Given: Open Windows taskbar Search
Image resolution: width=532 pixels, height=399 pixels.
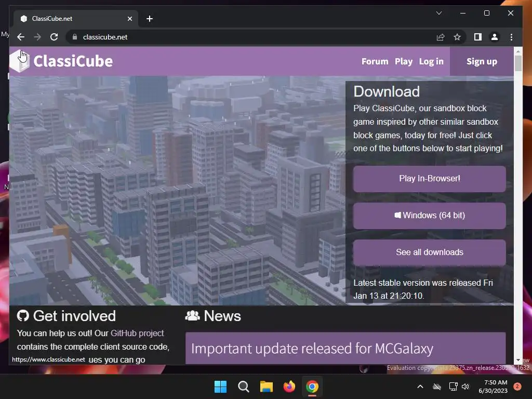Looking at the screenshot, I should [x=243, y=387].
